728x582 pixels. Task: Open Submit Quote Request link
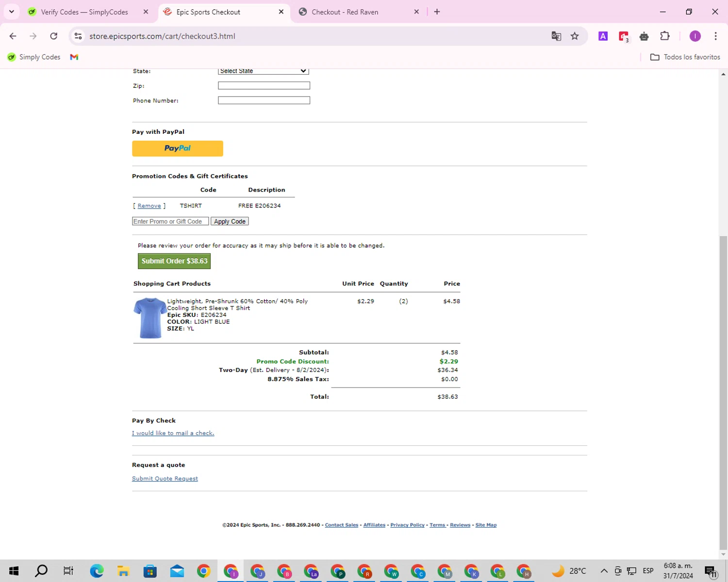coord(165,479)
